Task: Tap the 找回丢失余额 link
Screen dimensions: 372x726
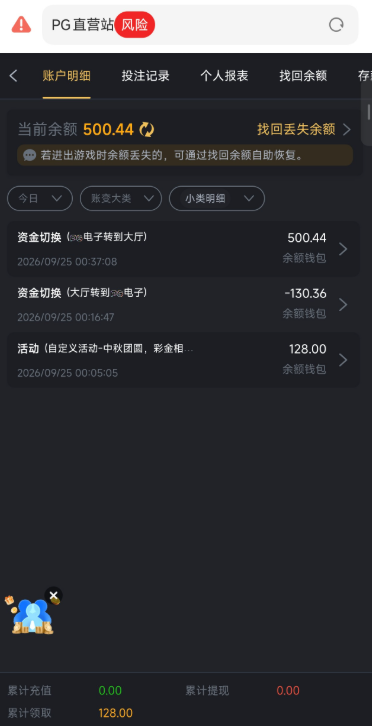Action: (x=304, y=130)
